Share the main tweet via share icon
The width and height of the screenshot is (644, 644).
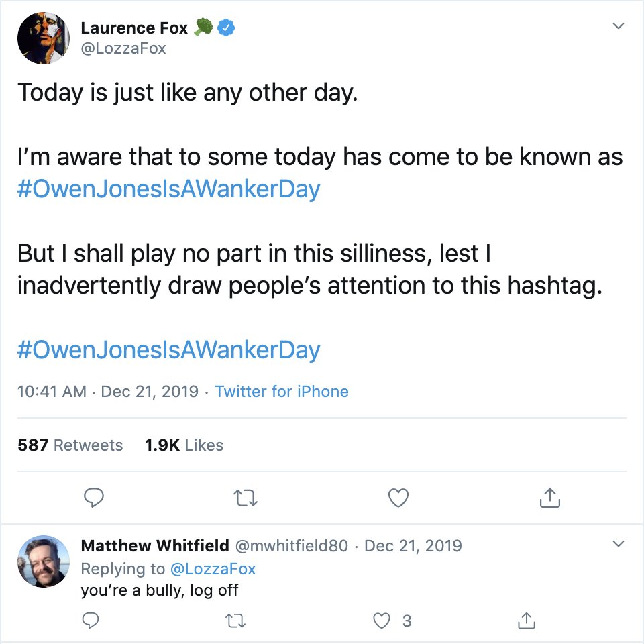549,497
